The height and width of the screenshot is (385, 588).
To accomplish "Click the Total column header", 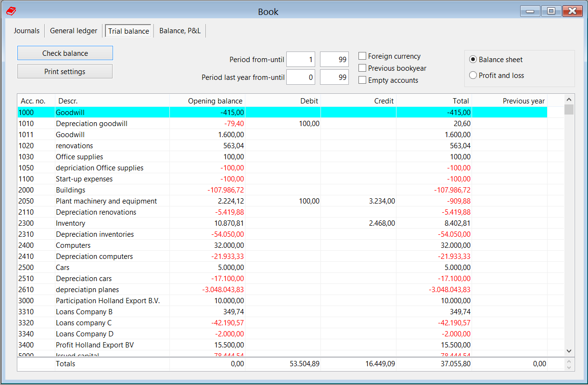I will coord(434,101).
